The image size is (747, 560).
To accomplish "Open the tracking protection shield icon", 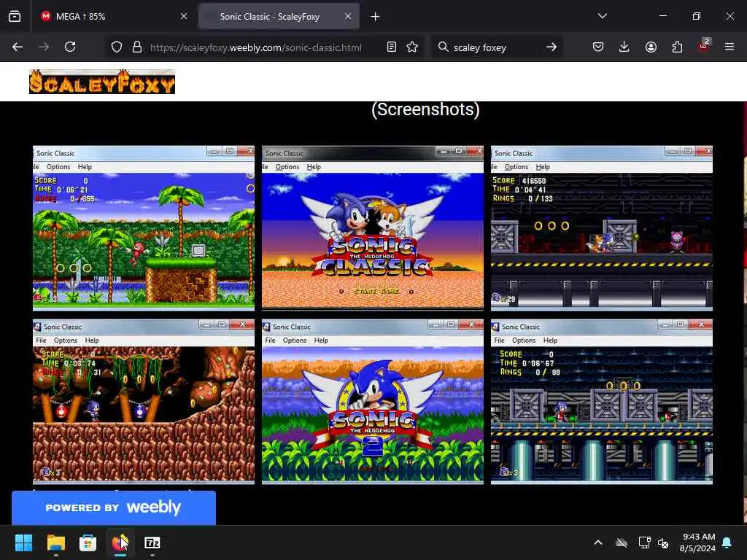I will click(x=117, y=47).
